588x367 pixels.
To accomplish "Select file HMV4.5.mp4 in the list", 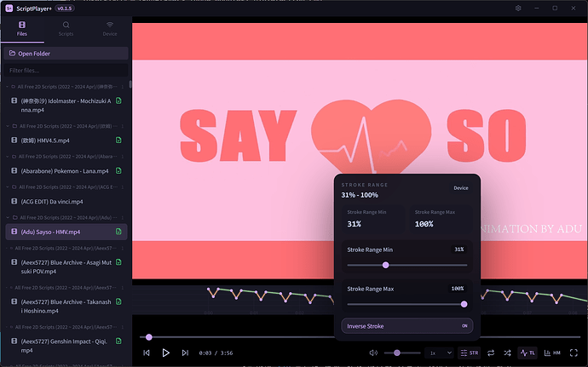I will [66, 140].
